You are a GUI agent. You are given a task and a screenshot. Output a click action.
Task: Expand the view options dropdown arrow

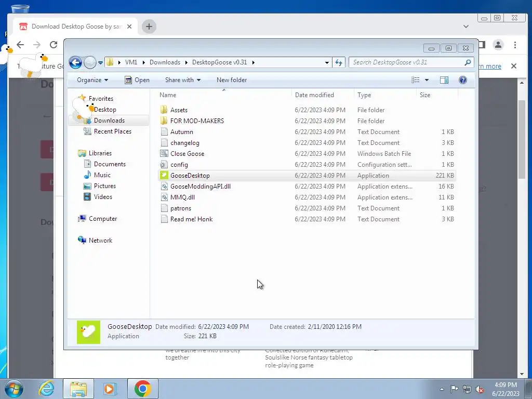427,80
